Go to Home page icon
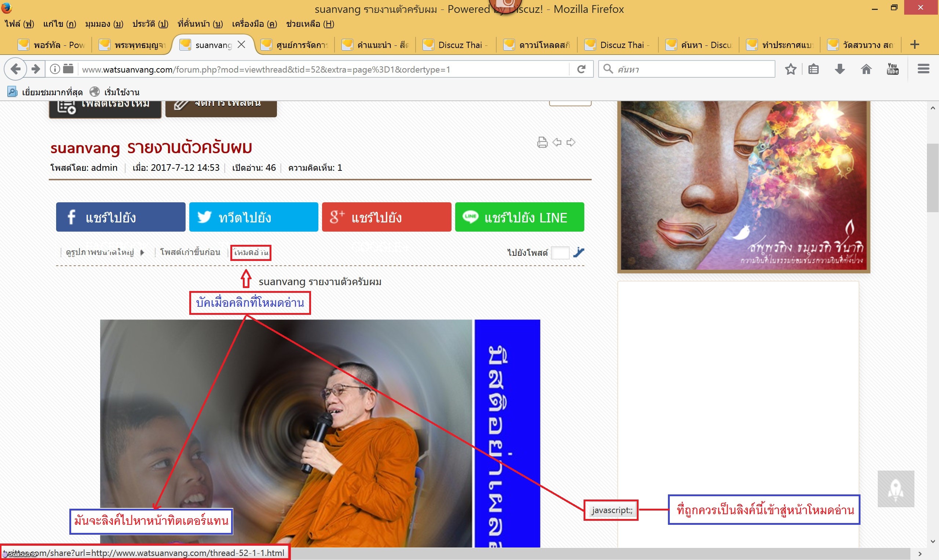This screenshot has width=939, height=560. coord(866,69)
